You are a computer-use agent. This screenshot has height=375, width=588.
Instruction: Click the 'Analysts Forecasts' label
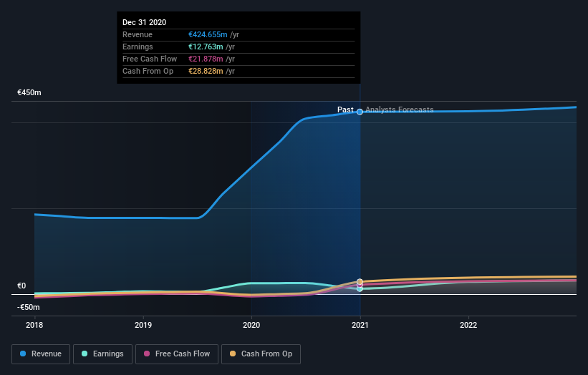(x=400, y=109)
